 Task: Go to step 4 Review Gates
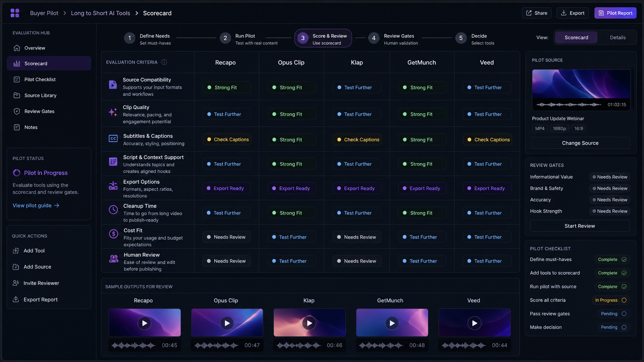393,38
